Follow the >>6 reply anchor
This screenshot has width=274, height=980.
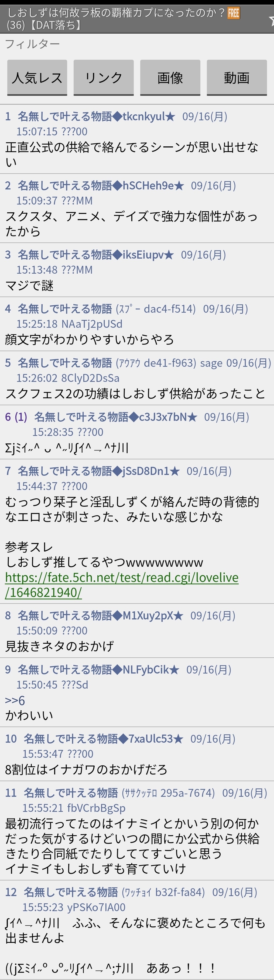15,700
